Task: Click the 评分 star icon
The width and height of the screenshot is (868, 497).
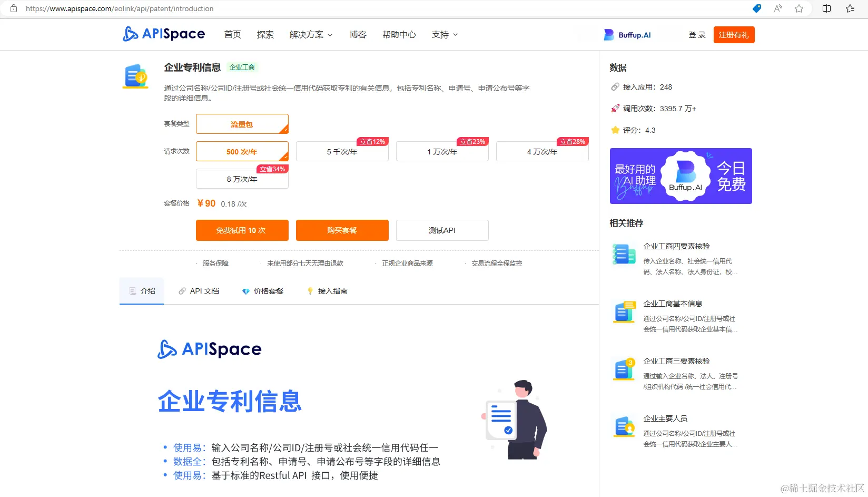Action: click(x=615, y=130)
